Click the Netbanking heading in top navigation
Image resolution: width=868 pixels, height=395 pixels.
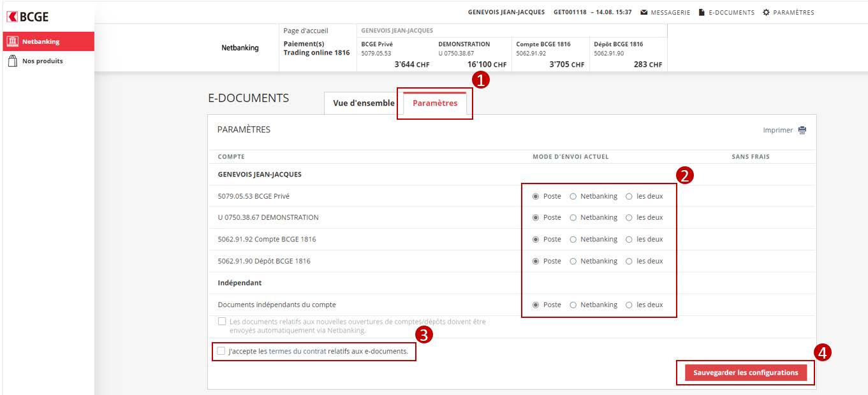(240, 48)
